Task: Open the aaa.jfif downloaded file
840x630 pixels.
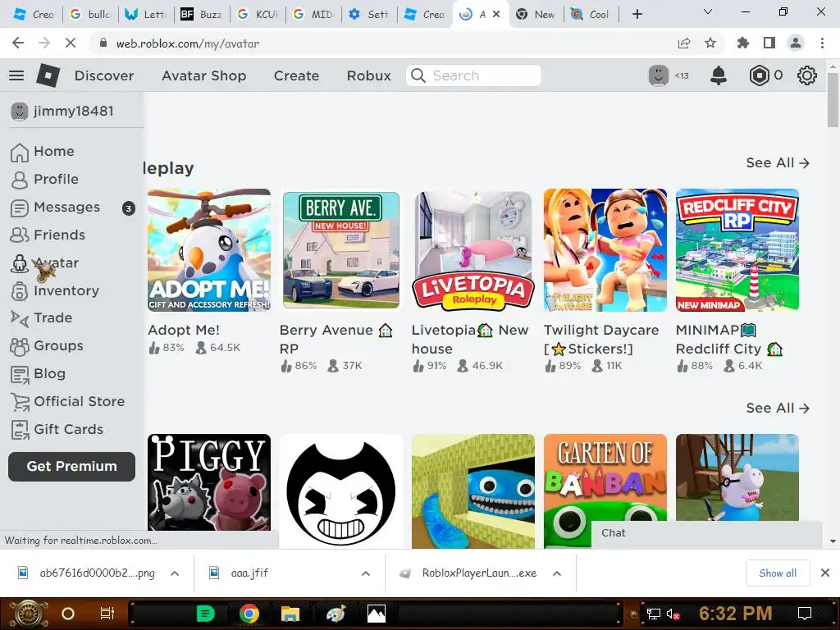Action: click(x=249, y=573)
